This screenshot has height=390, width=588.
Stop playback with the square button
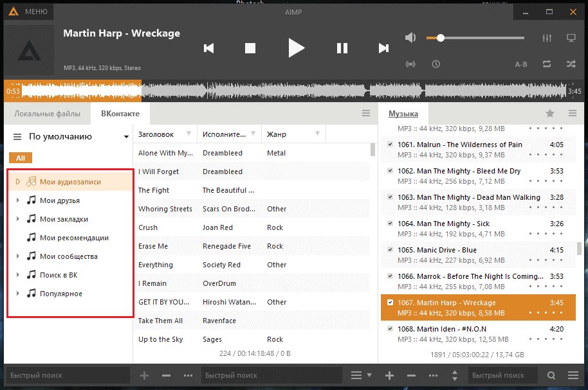[250, 48]
